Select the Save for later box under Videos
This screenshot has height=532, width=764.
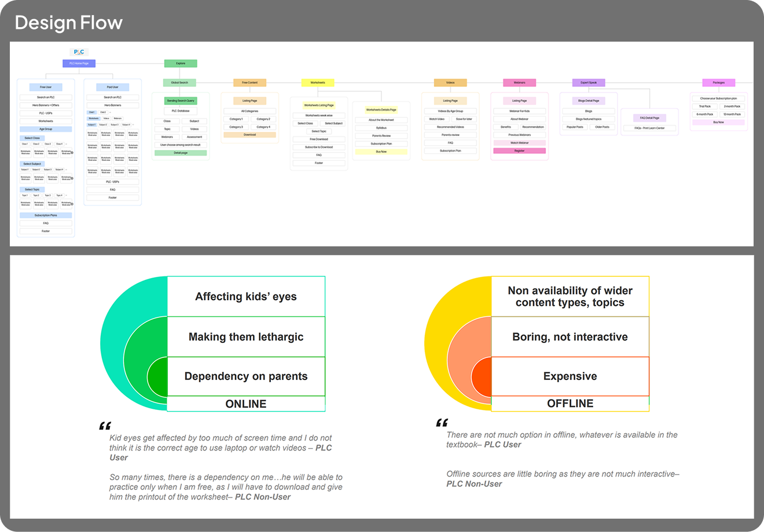pyautogui.click(x=464, y=119)
